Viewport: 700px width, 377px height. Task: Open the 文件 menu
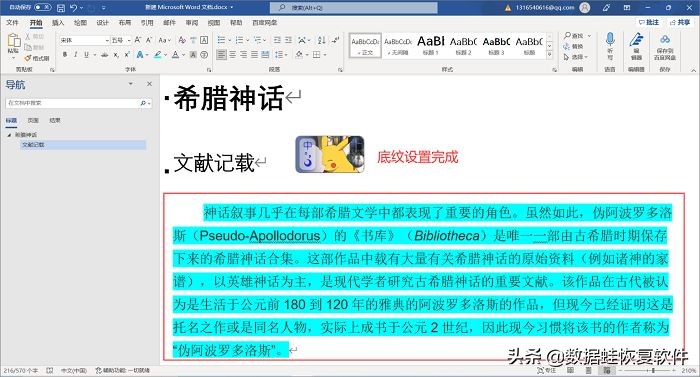click(x=12, y=22)
